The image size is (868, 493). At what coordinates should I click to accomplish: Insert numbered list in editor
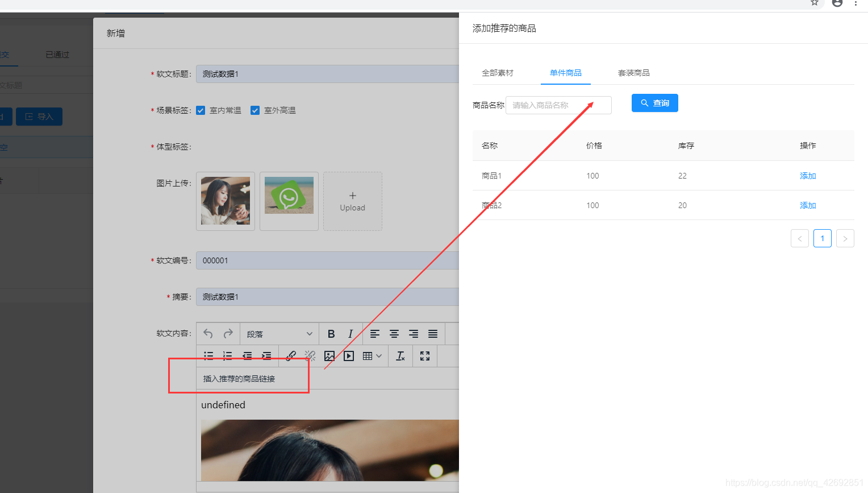coord(228,356)
